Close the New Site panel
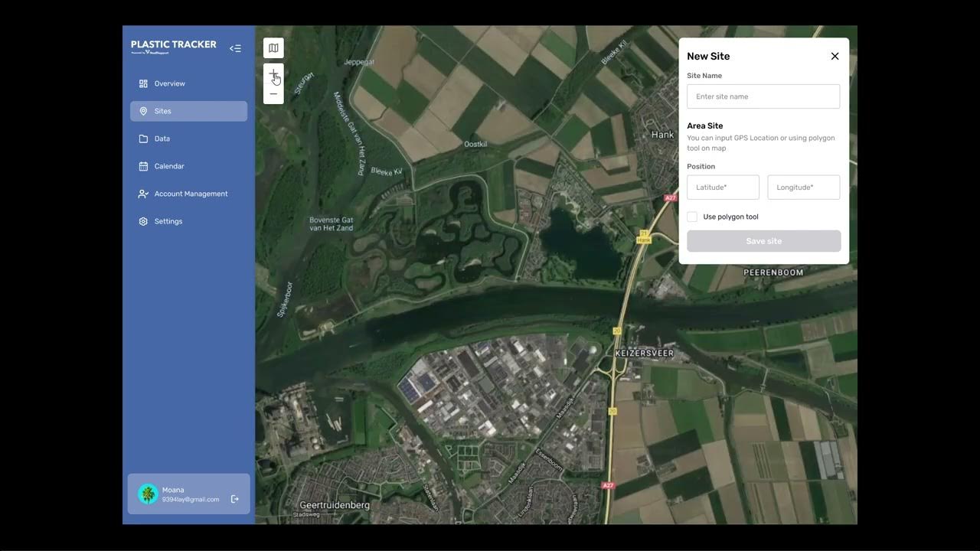This screenshot has height=551, width=980. tap(835, 56)
